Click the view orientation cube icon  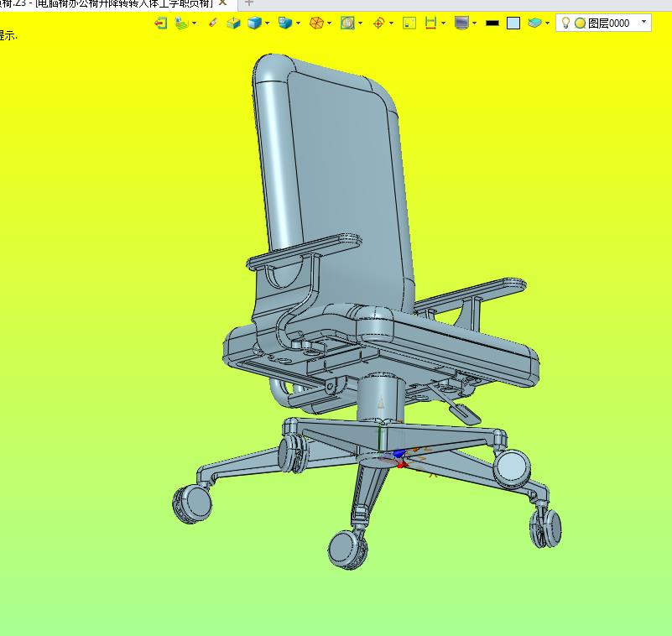[284, 23]
